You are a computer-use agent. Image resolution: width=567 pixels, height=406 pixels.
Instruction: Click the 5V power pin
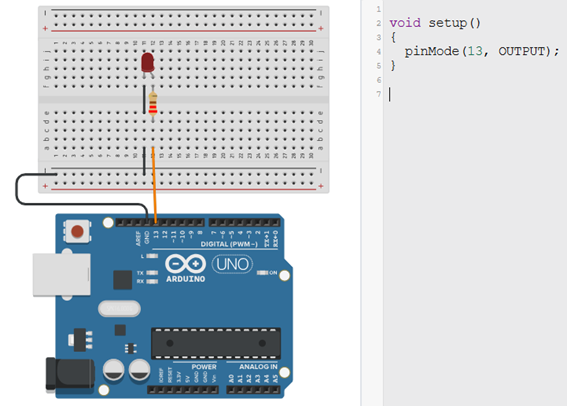click(187, 390)
